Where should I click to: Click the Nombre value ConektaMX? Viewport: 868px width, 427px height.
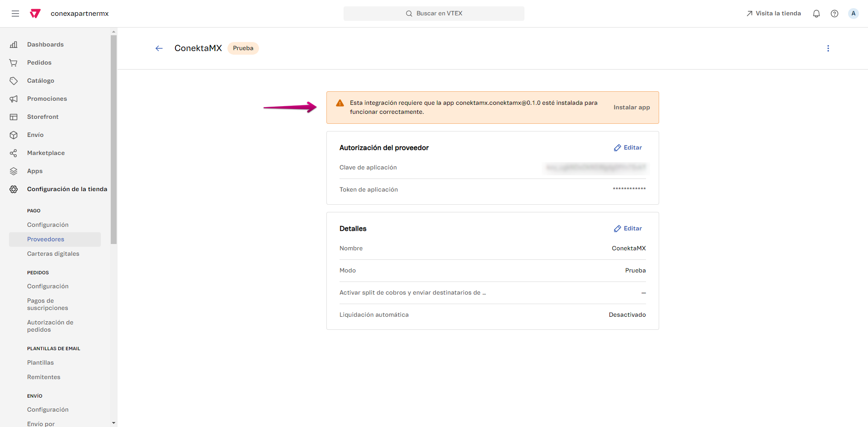pos(629,249)
